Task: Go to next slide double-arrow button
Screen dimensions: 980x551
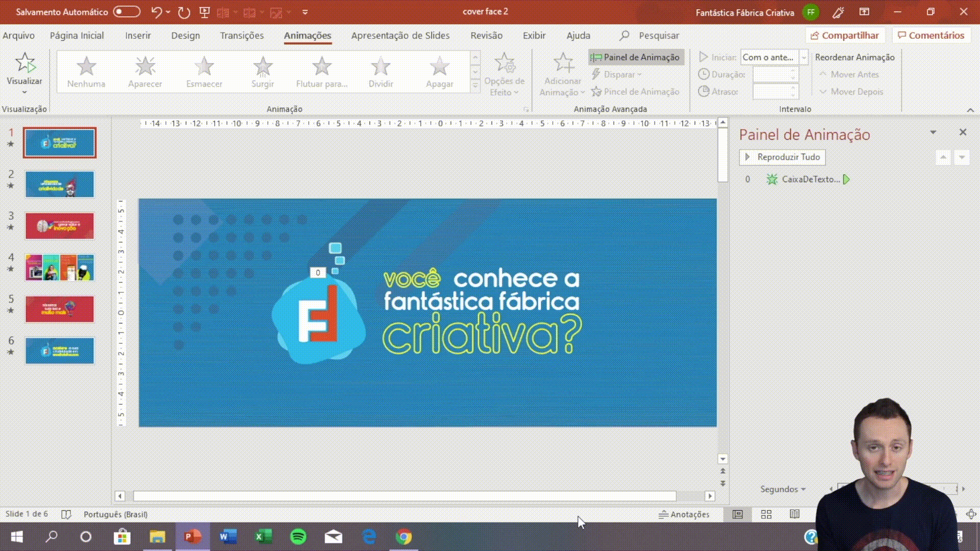Action: [723, 483]
